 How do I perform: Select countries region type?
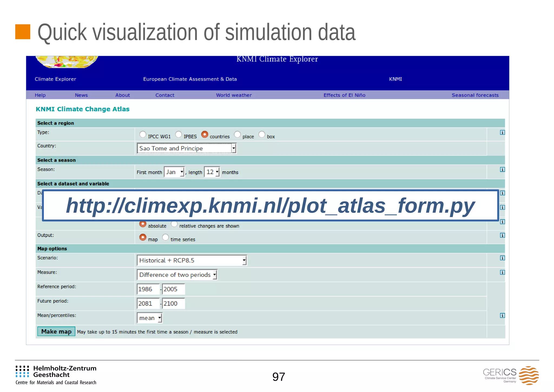[x=205, y=134]
